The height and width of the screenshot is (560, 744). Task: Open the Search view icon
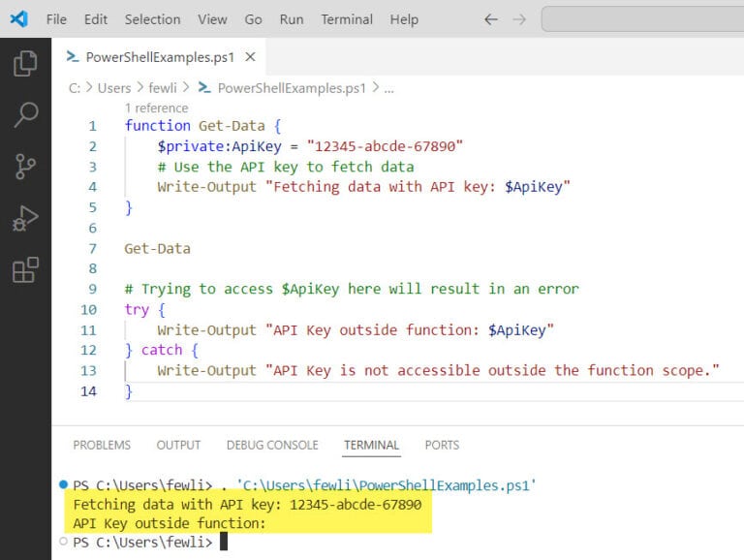[25, 115]
